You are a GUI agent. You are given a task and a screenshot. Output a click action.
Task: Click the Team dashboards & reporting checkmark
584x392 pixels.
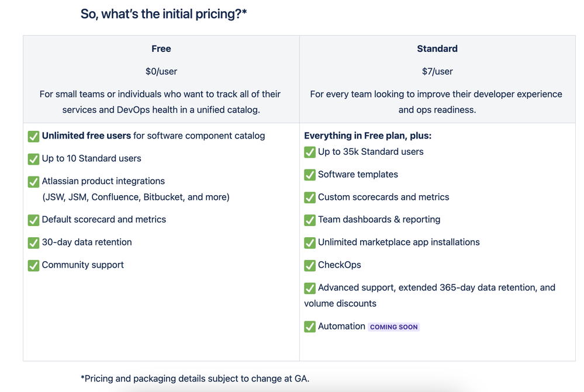pos(310,220)
